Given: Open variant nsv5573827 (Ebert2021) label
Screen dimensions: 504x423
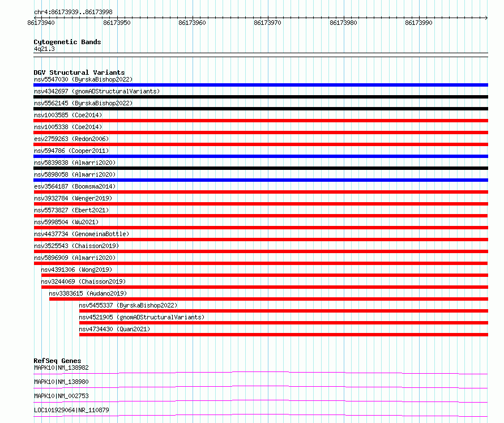Looking at the screenshot, I should coord(71,210).
